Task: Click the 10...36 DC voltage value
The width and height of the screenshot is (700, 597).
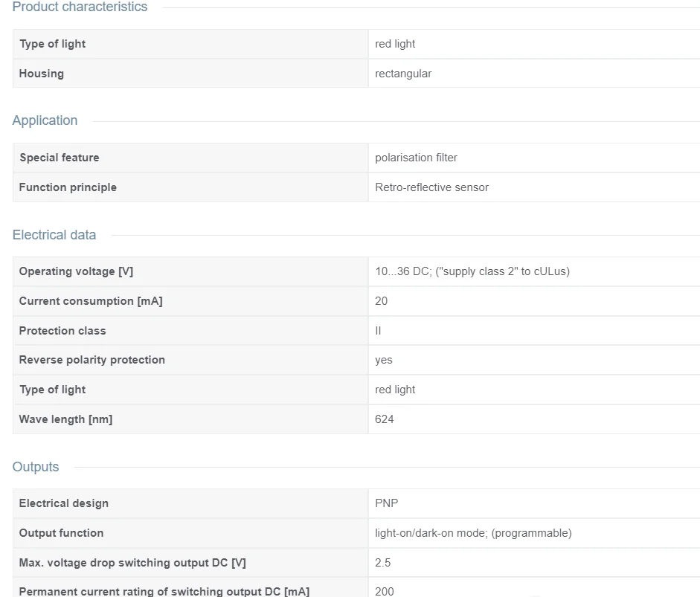Action: tap(472, 271)
